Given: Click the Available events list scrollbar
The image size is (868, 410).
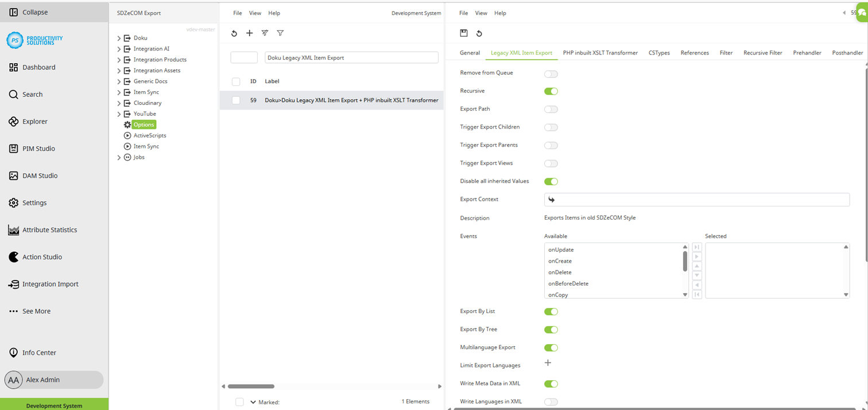Looking at the screenshot, I should pyautogui.click(x=685, y=261).
